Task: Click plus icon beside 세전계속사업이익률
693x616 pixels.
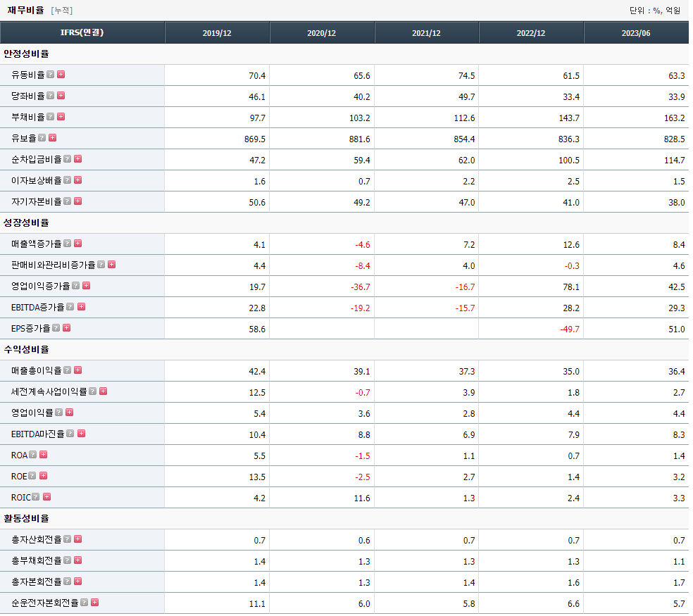Action: pos(104,391)
